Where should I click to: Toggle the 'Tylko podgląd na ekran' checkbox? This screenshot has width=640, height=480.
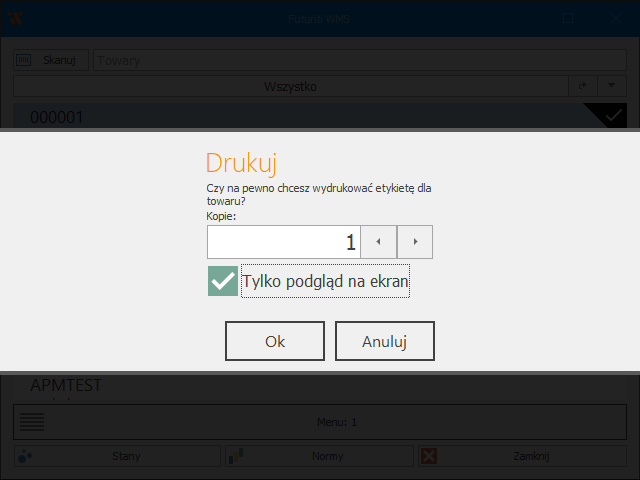pyautogui.click(x=223, y=282)
